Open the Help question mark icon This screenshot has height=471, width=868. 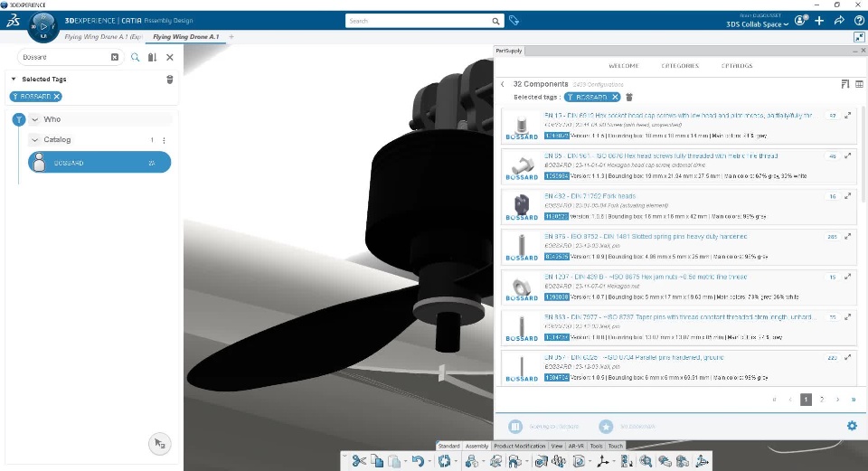(x=859, y=21)
